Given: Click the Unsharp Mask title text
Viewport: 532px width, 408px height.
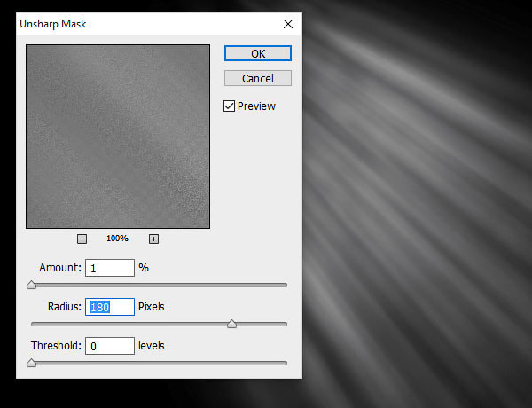Looking at the screenshot, I should pos(53,24).
